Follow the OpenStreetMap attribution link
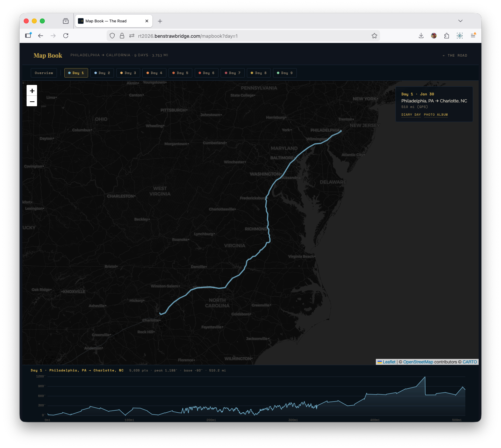 tap(418, 362)
